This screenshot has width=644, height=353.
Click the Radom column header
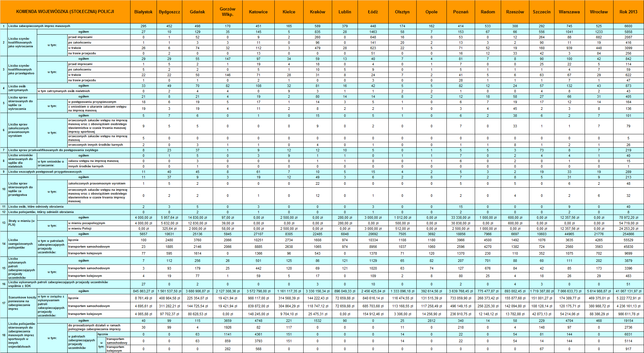pos(488,12)
